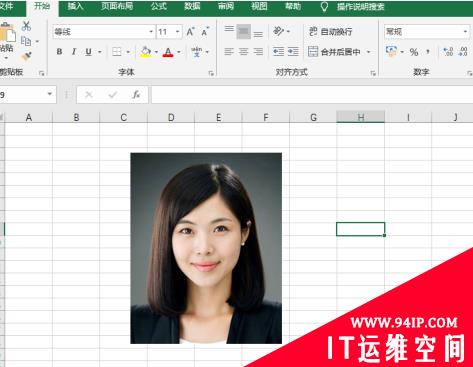Open 视图 View tab
473x367 pixels.
259,6
